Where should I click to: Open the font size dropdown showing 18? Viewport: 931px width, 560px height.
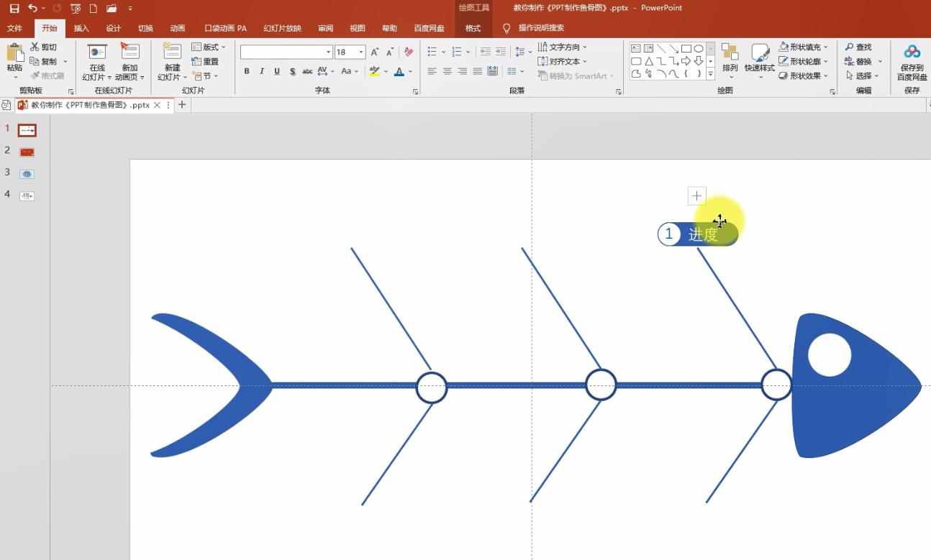(x=361, y=52)
